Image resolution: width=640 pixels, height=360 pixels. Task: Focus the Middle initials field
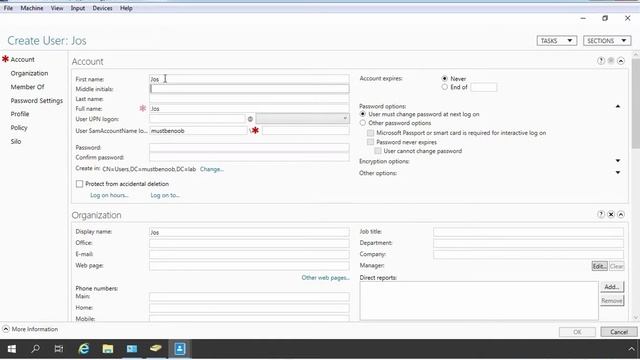tap(249, 89)
